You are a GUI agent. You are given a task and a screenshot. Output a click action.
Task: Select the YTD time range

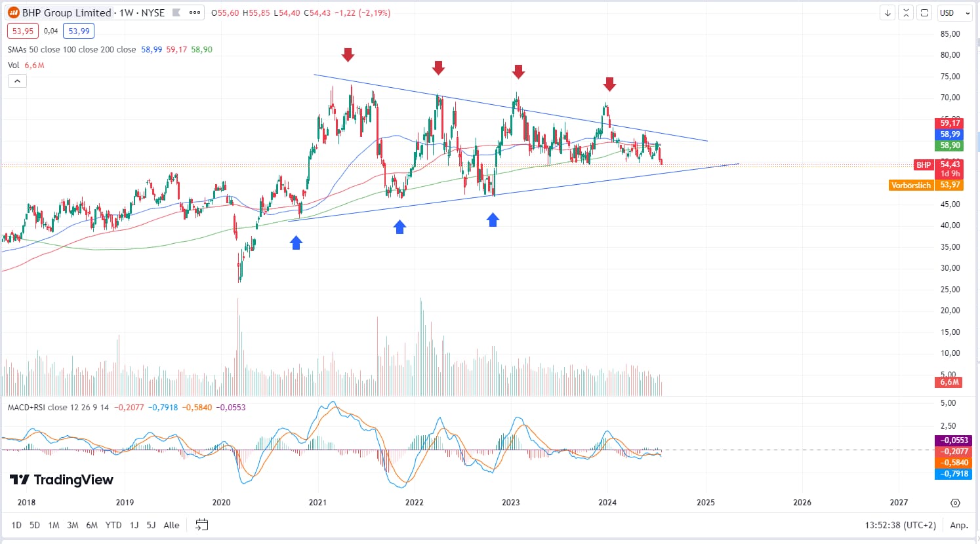[113, 525]
